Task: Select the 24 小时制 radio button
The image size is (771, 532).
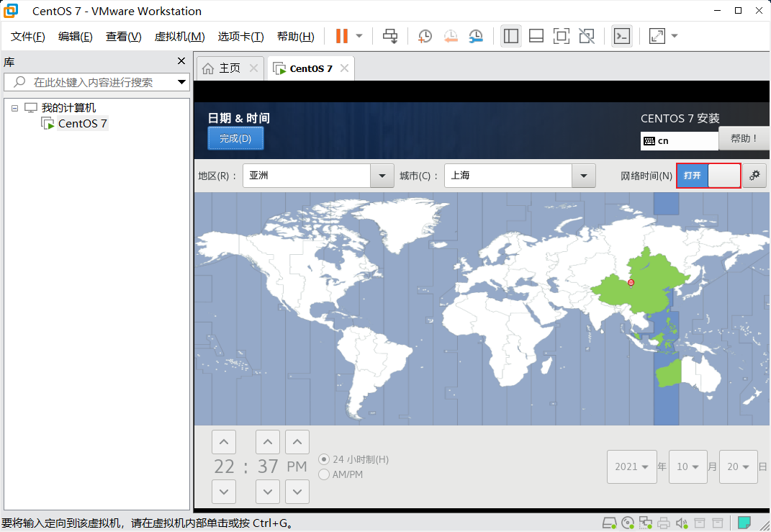Action: (323, 459)
